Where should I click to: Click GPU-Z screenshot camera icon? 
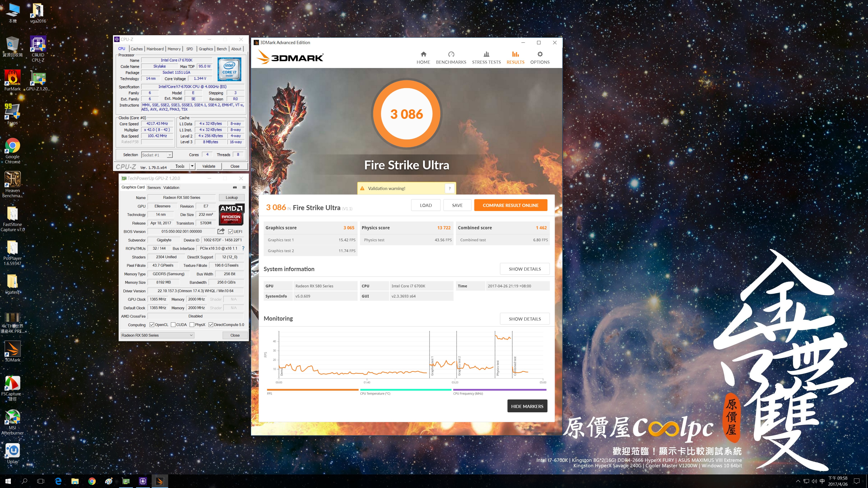point(235,187)
